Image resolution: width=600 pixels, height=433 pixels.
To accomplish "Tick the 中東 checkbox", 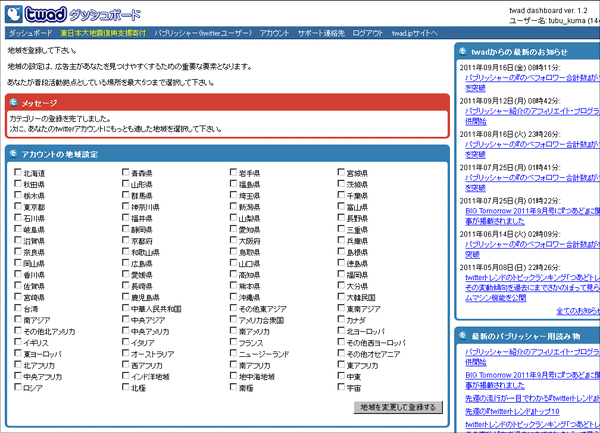I will coord(341,376).
